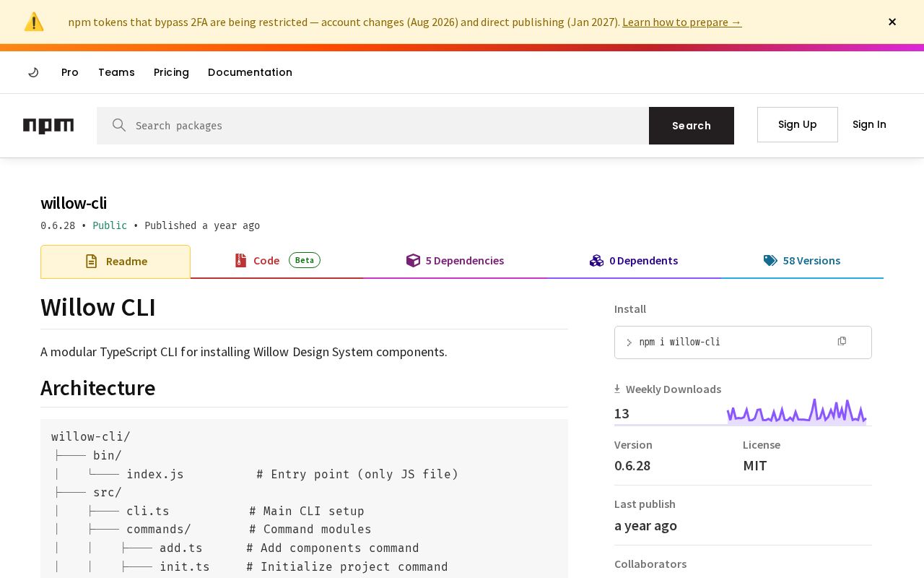Viewport: 924px width, 578px height.
Task: Click the weekly downloads count 13
Action: (x=622, y=413)
